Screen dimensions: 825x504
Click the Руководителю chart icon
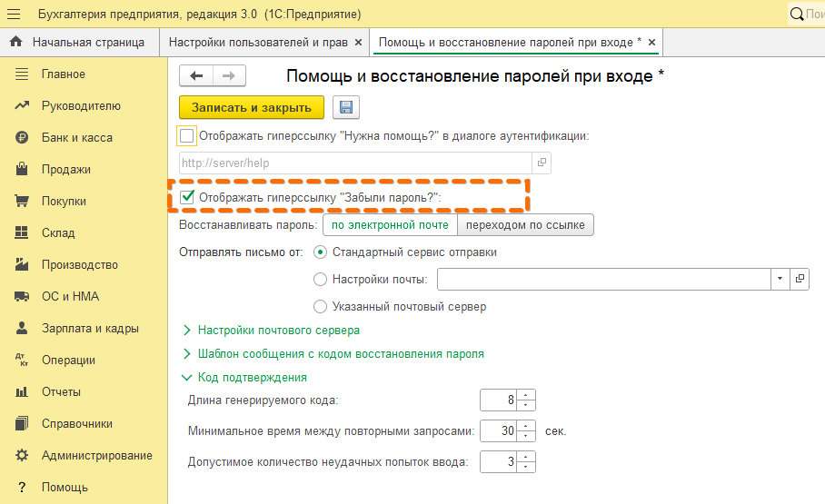22,105
